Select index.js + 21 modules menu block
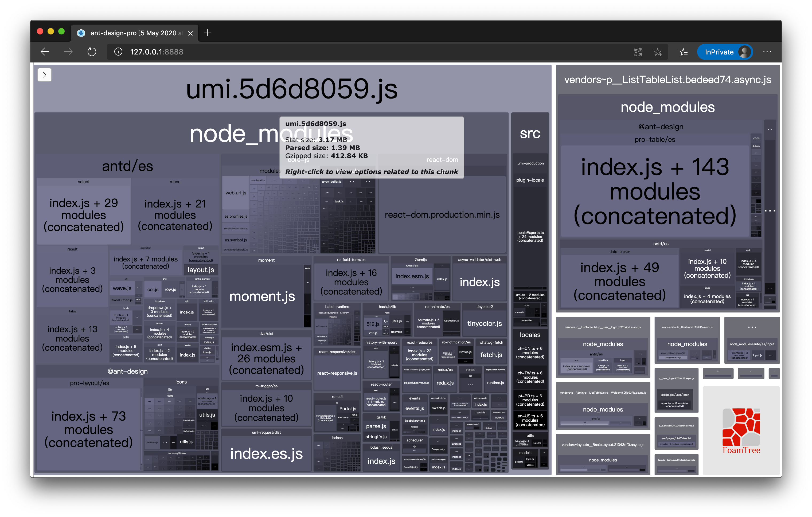 [175, 215]
